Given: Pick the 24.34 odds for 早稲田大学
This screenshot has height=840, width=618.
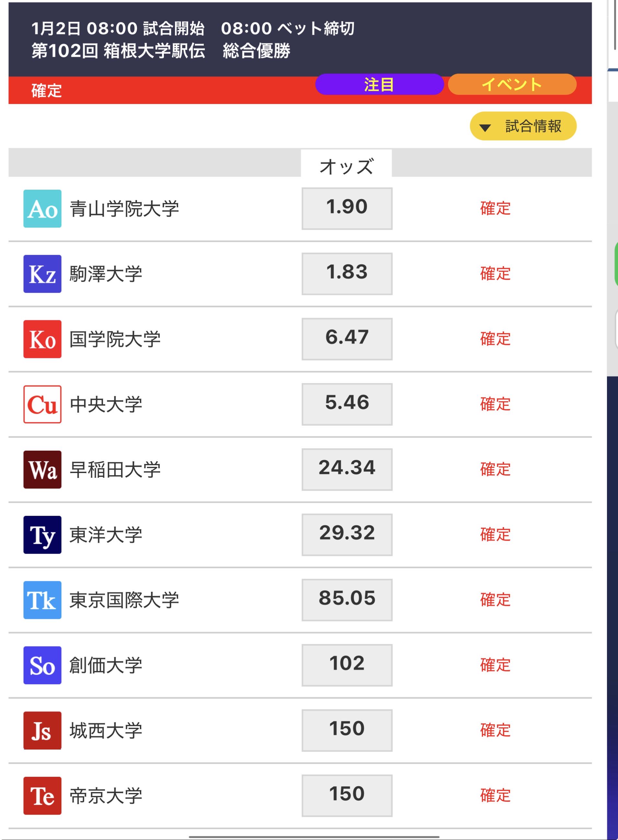Looking at the screenshot, I should (347, 469).
